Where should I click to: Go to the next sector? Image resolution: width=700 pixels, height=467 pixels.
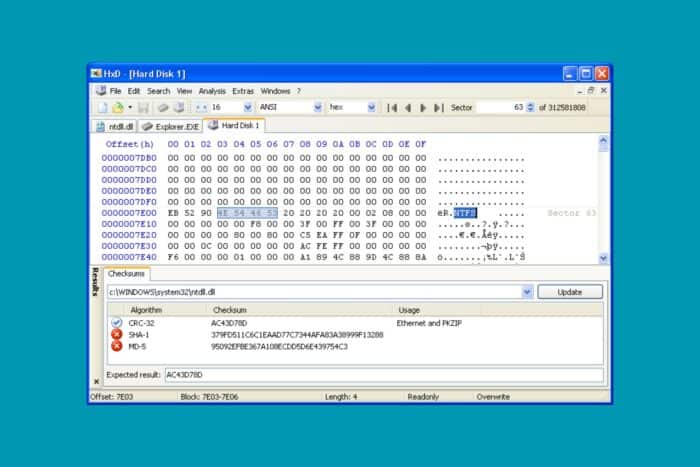423,107
